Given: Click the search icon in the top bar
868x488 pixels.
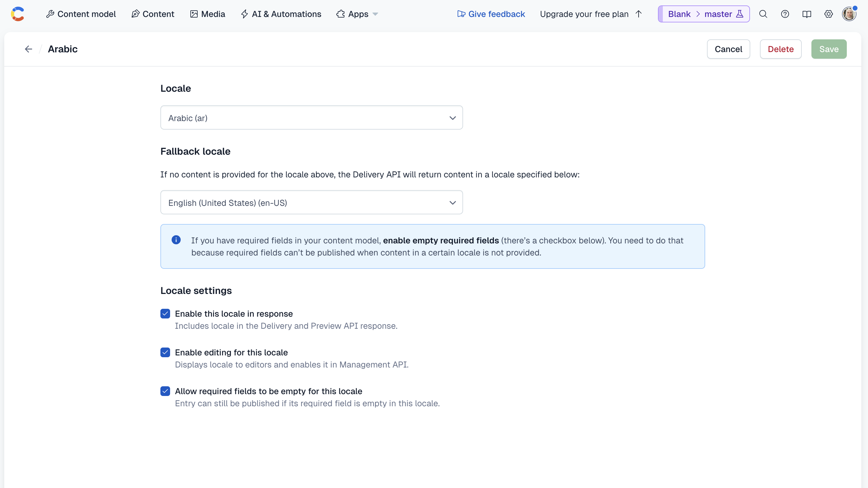Looking at the screenshot, I should point(763,14).
